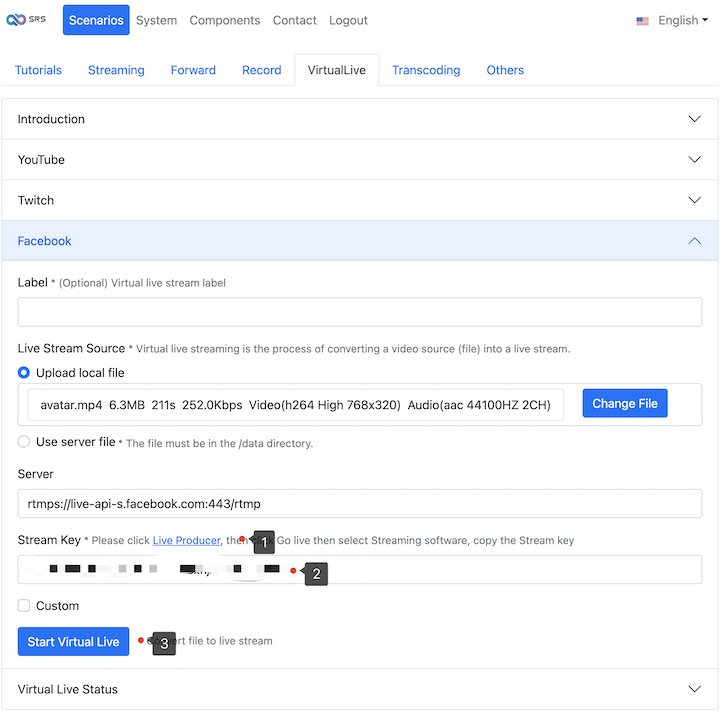The width and height of the screenshot is (720, 712).
Task: Click the Stream Key label
Action: coord(49,540)
